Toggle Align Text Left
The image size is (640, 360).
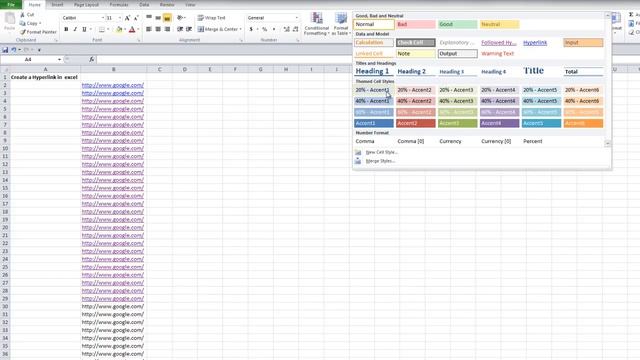(x=149, y=29)
